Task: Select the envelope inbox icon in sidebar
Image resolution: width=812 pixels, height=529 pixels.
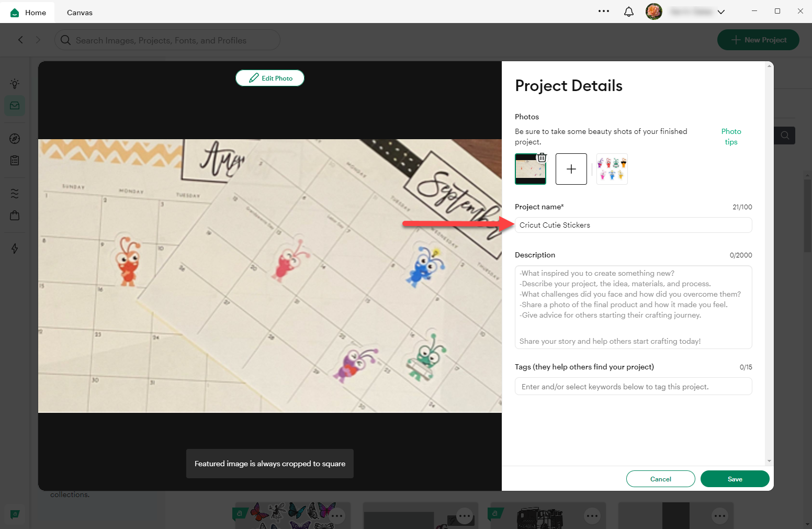Action: (14, 106)
